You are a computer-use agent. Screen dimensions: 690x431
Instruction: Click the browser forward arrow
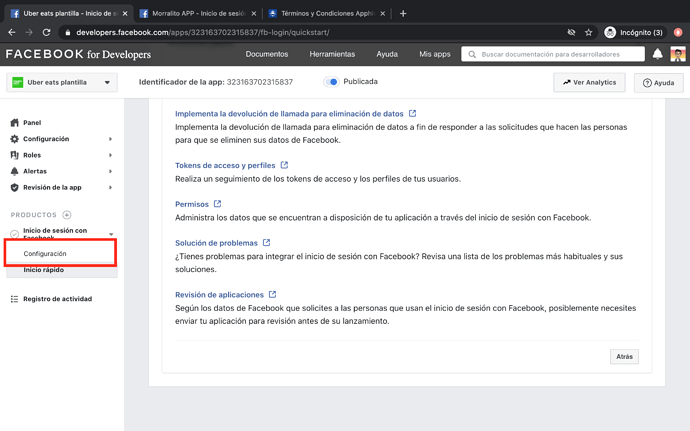(29, 33)
